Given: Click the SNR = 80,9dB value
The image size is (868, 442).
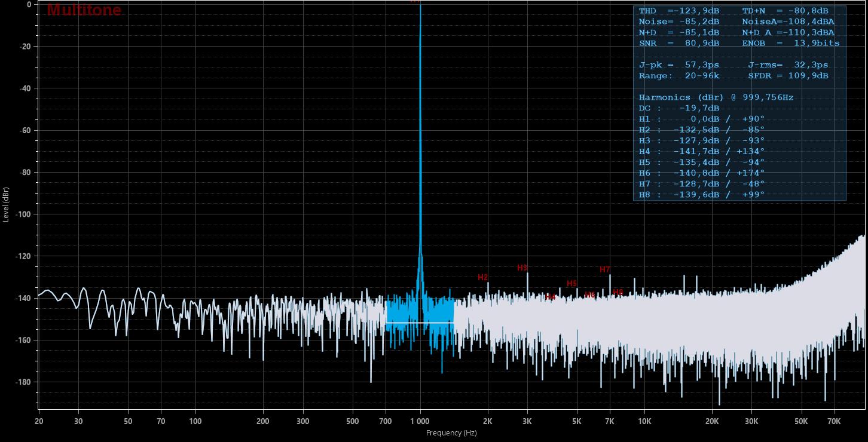Looking at the screenshot, I should tap(679, 44).
